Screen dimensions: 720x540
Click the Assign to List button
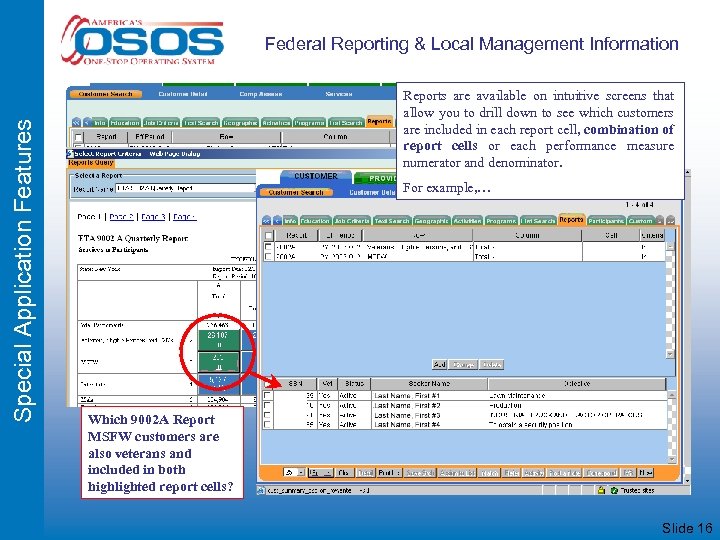(457, 472)
